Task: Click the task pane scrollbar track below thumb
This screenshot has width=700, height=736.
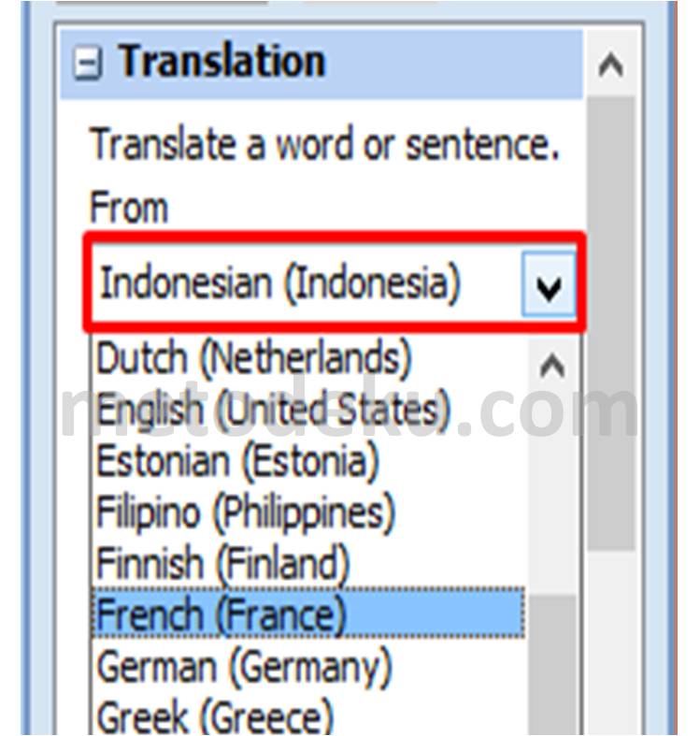Action: [611, 642]
